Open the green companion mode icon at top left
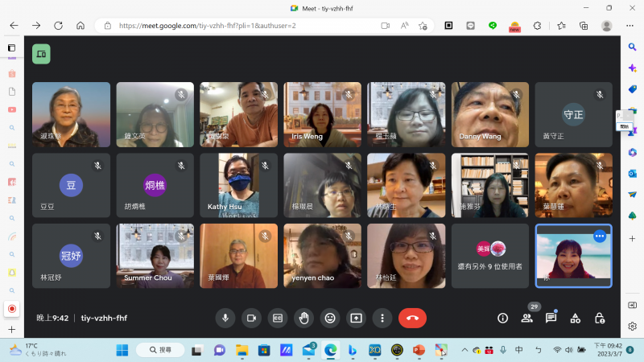The width and height of the screenshot is (644, 362). (x=41, y=54)
